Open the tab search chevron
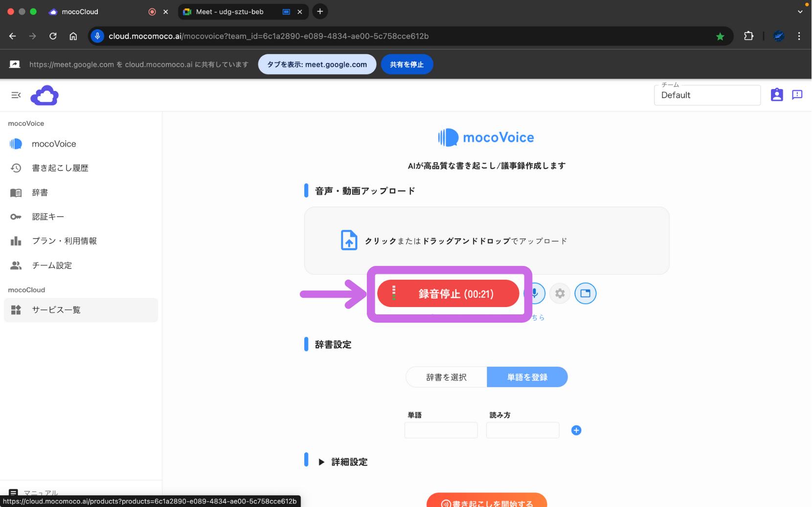This screenshot has height=507, width=812. tap(800, 12)
